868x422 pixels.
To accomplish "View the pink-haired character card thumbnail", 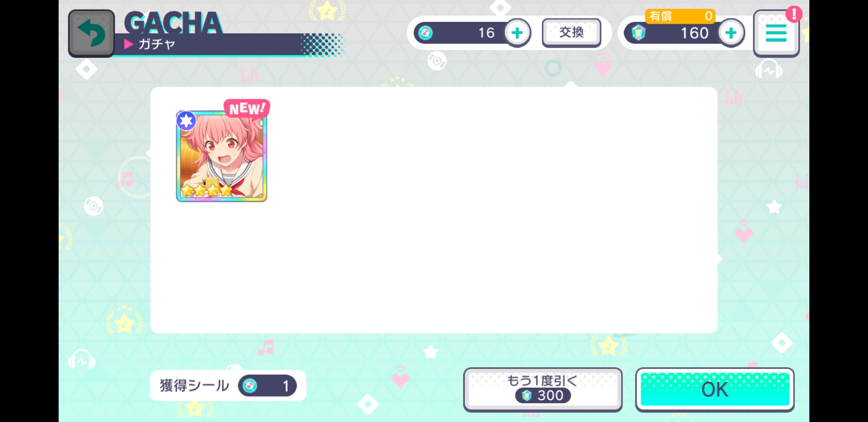I will 222,156.
